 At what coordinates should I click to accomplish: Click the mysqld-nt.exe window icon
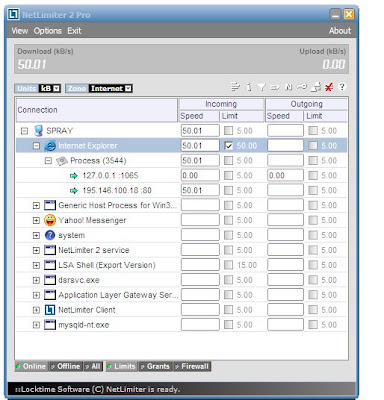point(50,325)
